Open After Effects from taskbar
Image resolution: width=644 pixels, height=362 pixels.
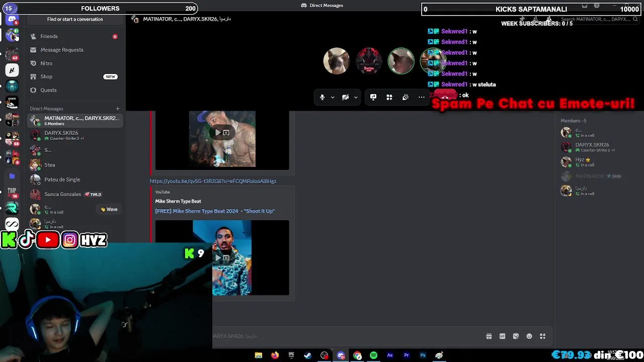coord(390,355)
